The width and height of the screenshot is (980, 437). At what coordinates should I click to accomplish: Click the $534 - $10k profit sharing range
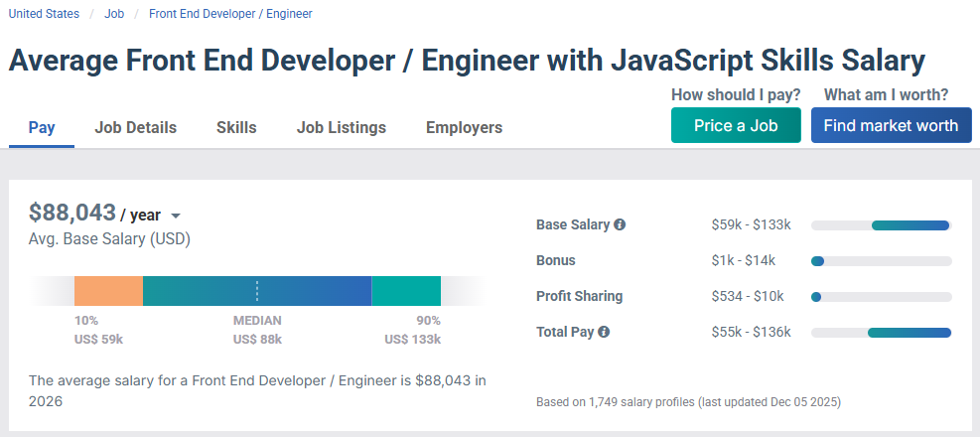click(x=748, y=296)
